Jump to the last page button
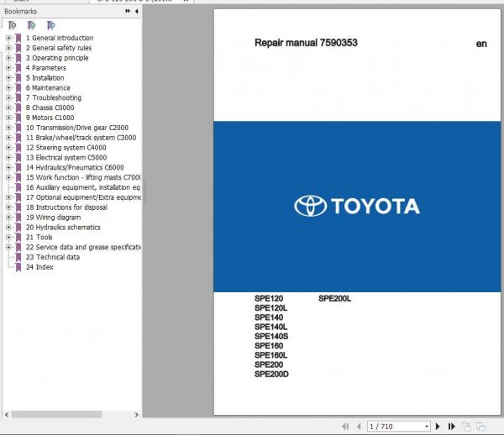 pyautogui.click(x=452, y=427)
